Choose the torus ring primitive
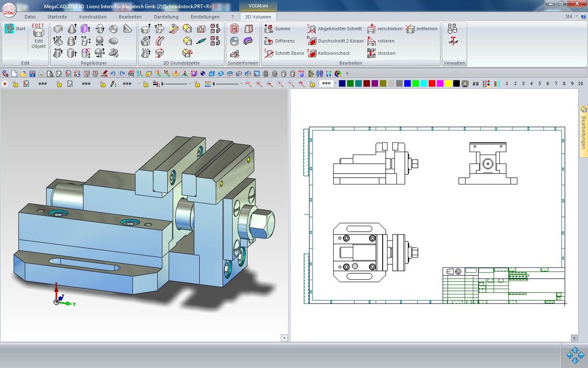 tap(114, 41)
